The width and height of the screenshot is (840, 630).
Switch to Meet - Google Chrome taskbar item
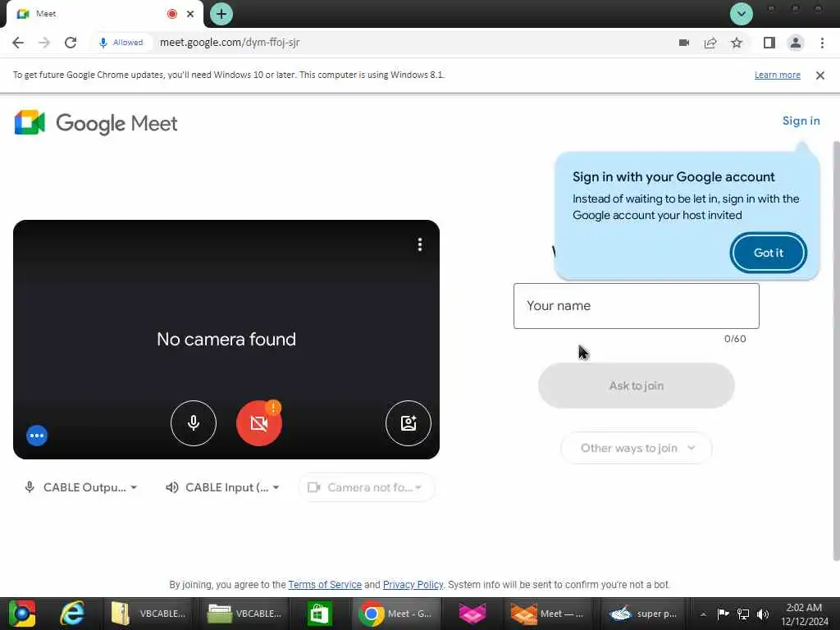(x=396, y=614)
